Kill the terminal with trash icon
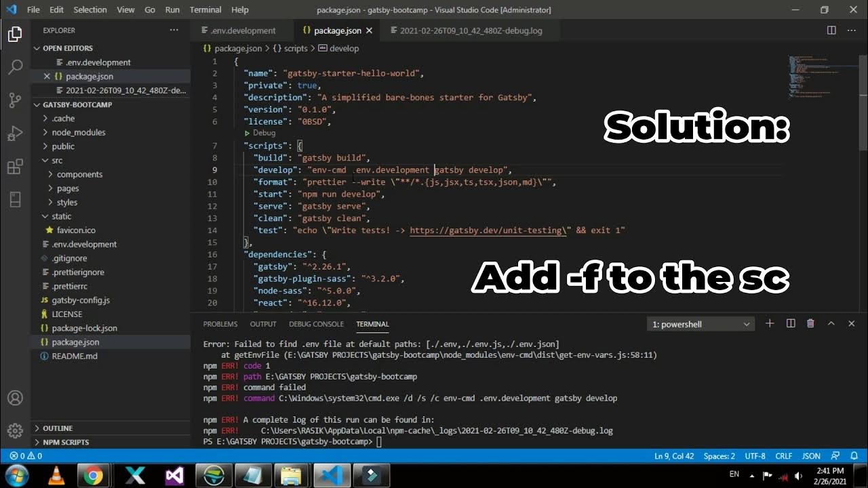The width and height of the screenshot is (868, 488). (x=810, y=324)
